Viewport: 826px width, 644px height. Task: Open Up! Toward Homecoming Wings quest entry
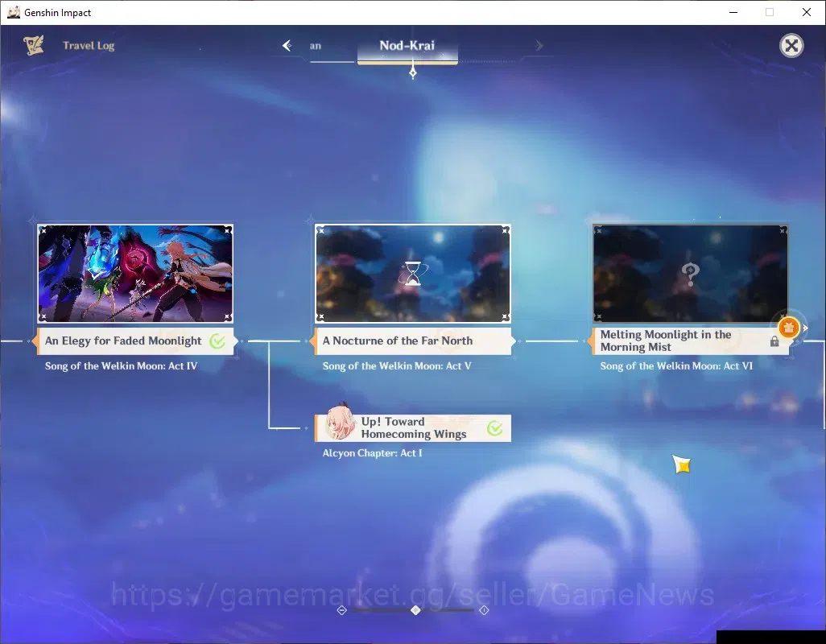point(412,427)
